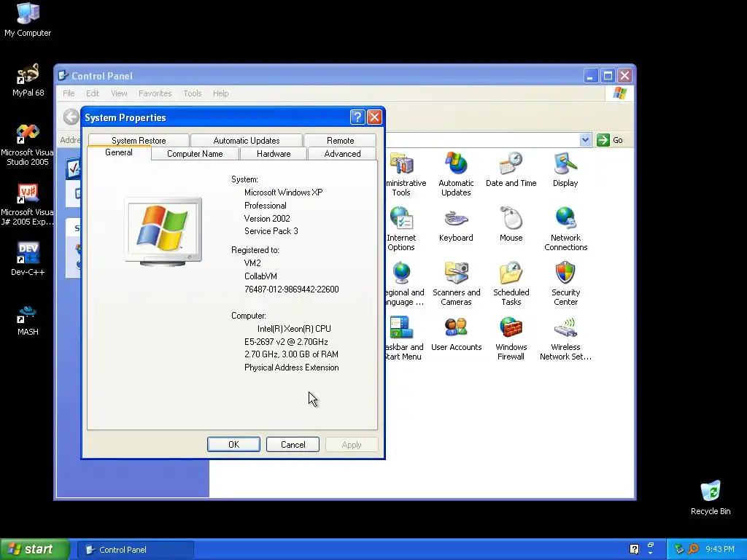Select MyPal 68 desktop shortcut

[x=28, y=79]
